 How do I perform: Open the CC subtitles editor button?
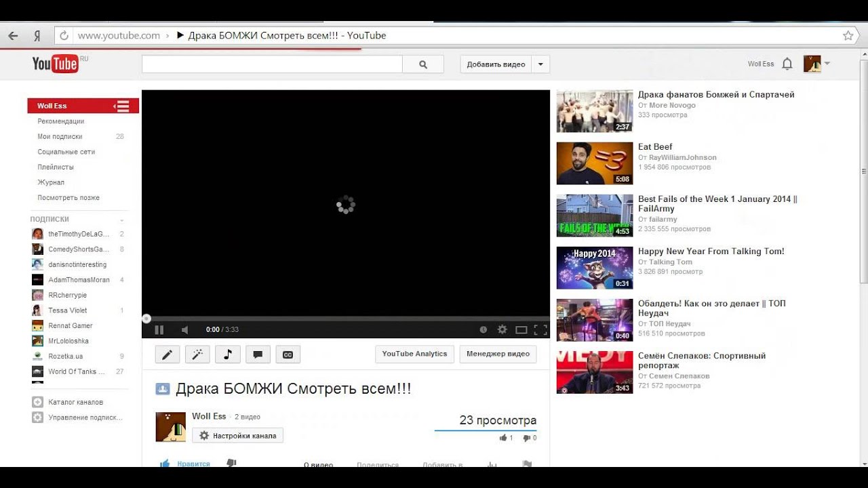point(288,354)
